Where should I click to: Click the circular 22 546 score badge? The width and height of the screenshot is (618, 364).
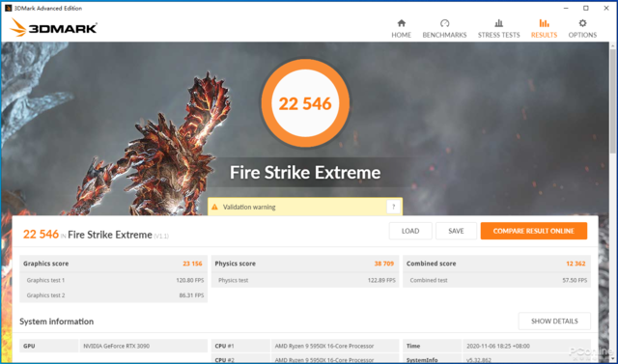point(305,103)
